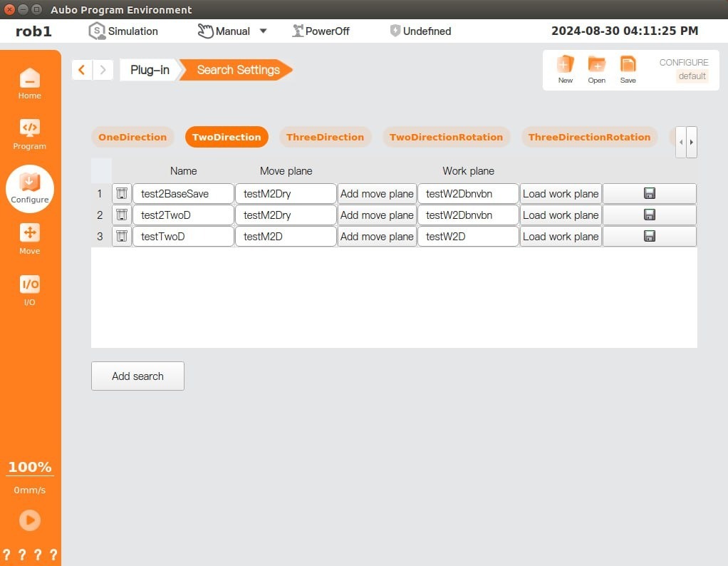Select the Configure sidebar icon
Image resolution: width=728 pixels, height=566 pixels.
[30, 189]
